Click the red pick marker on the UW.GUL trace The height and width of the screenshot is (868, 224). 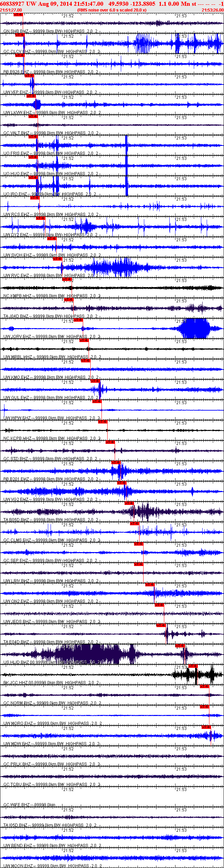tap(95, 381)
